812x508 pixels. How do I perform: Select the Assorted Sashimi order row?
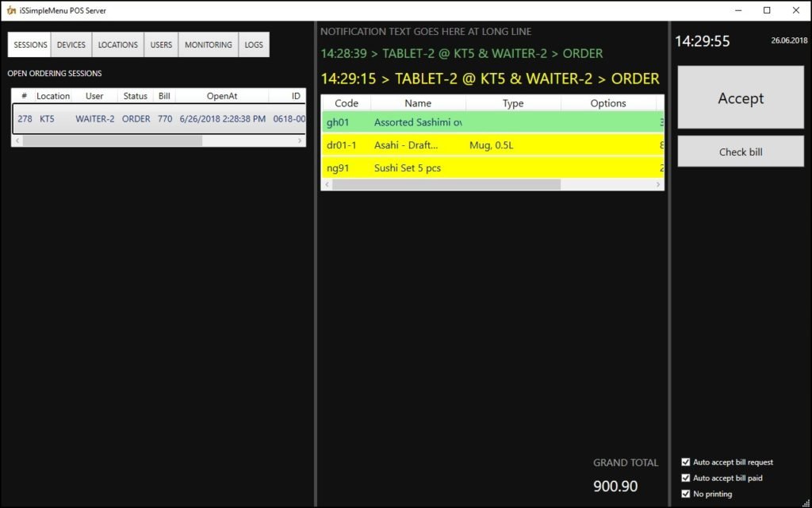pyautogui.click(x=492, y=122)
